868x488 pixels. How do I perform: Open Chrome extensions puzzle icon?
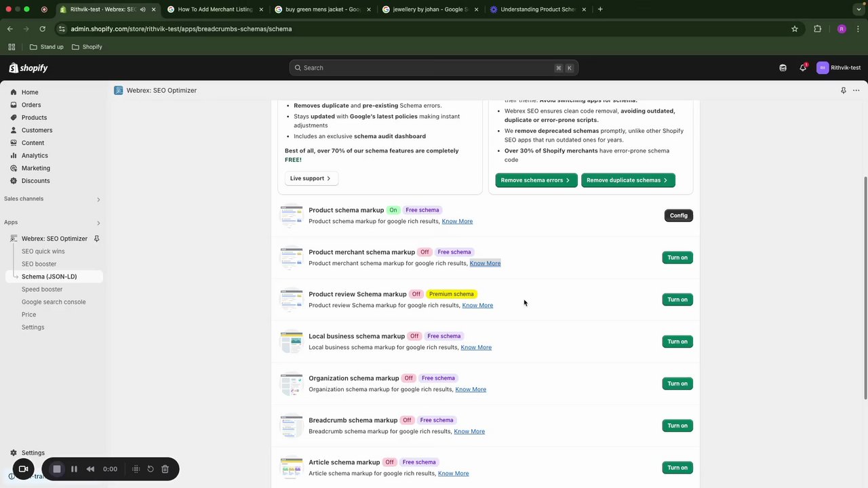click(x=817, y=28)
